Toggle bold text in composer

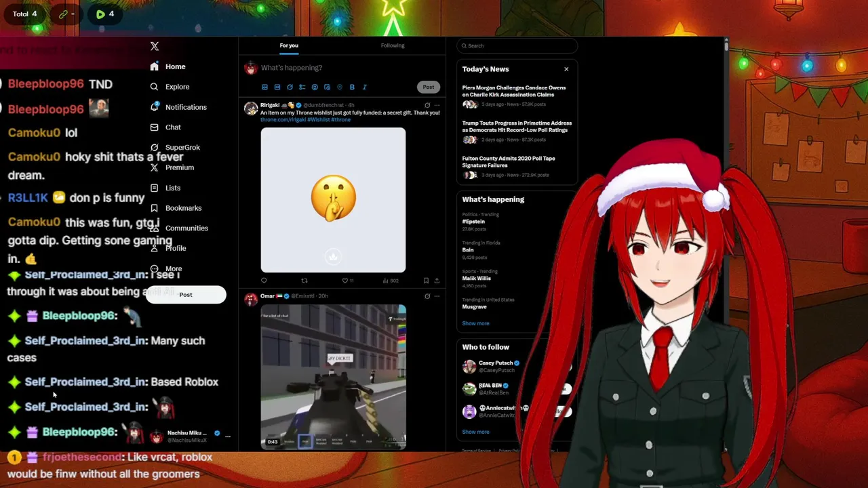click(x=352, y=87)
